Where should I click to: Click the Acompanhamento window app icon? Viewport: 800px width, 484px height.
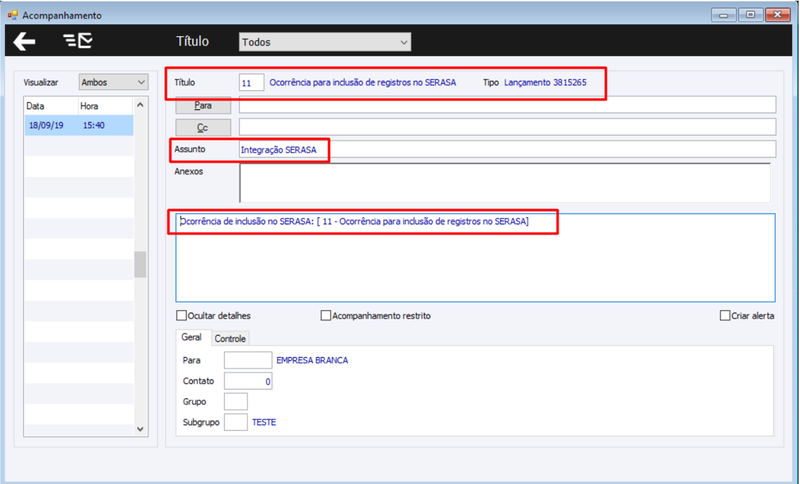point(12,15)
